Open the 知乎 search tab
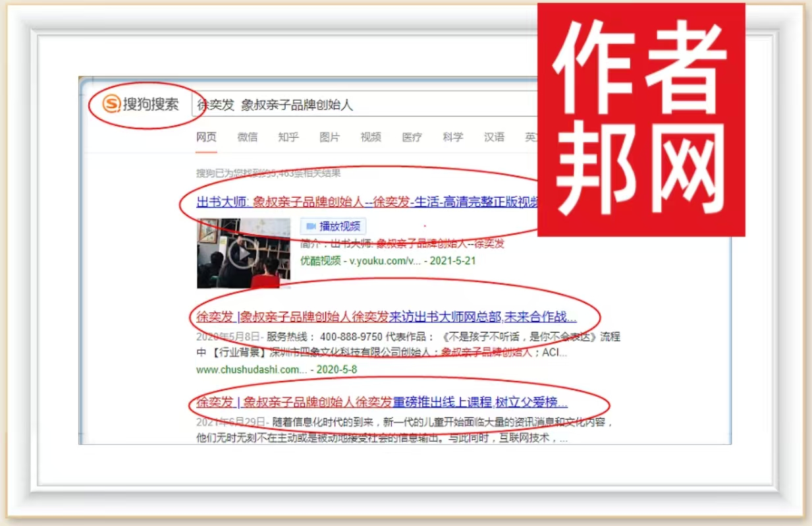 point(288,137)
